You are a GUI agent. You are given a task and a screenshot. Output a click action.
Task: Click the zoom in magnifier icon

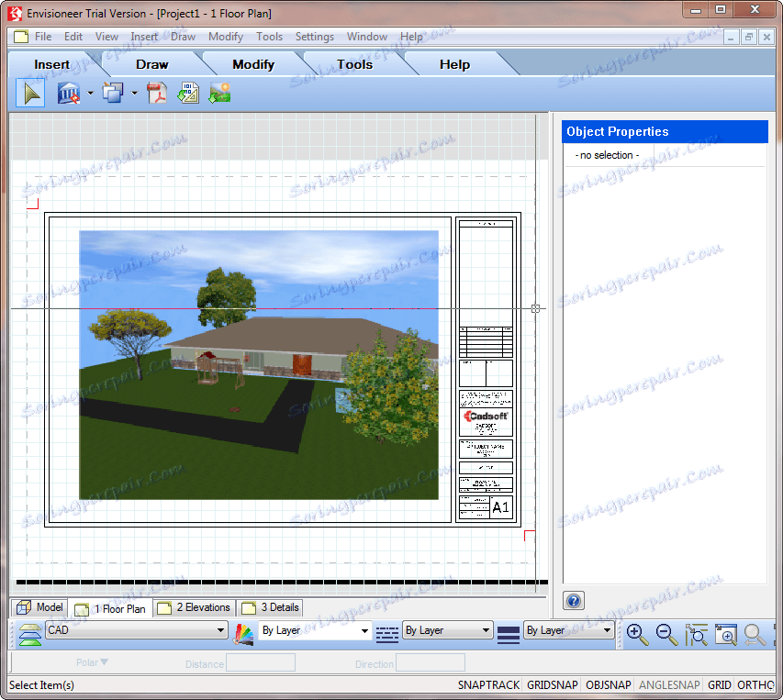pos(637,635)
